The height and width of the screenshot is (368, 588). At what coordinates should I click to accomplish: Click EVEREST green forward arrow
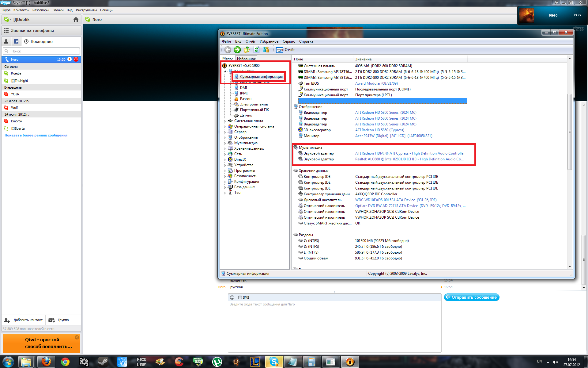(237, 50)
